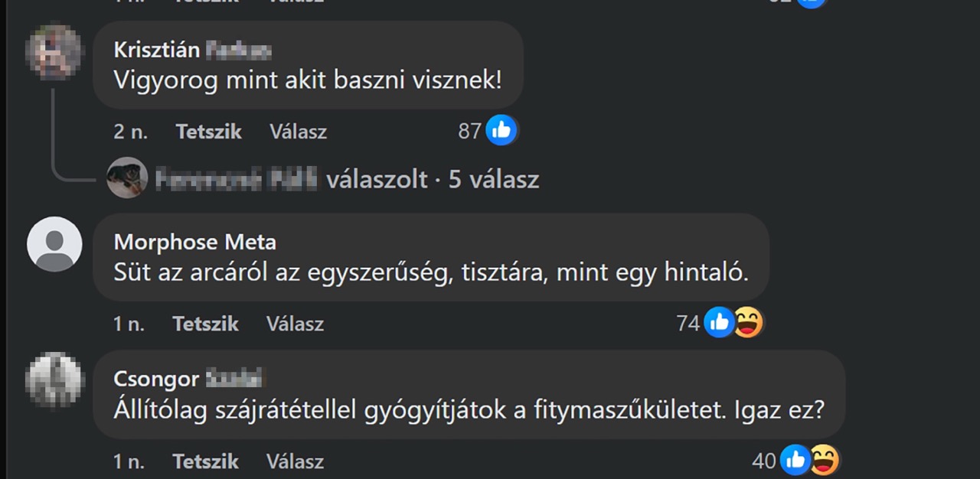Open Morphose Meta's default avatar icon

54,244
